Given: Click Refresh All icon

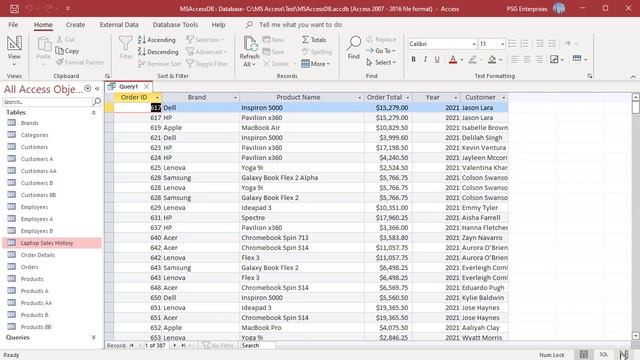Looking at the screenshot, I should point(249,51).
